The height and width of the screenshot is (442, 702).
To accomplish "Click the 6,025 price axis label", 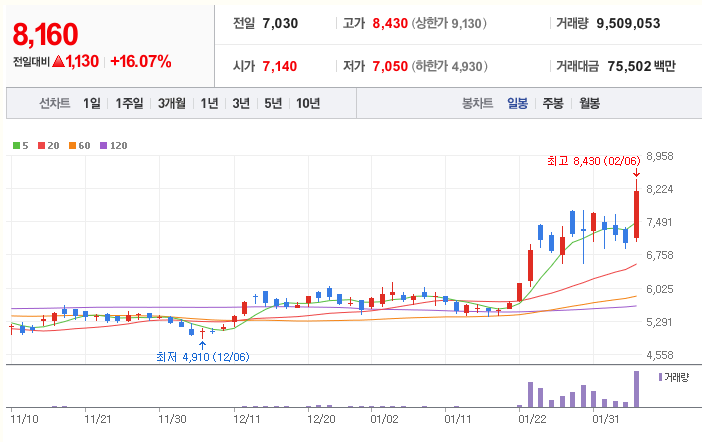I will coord(659,289).
